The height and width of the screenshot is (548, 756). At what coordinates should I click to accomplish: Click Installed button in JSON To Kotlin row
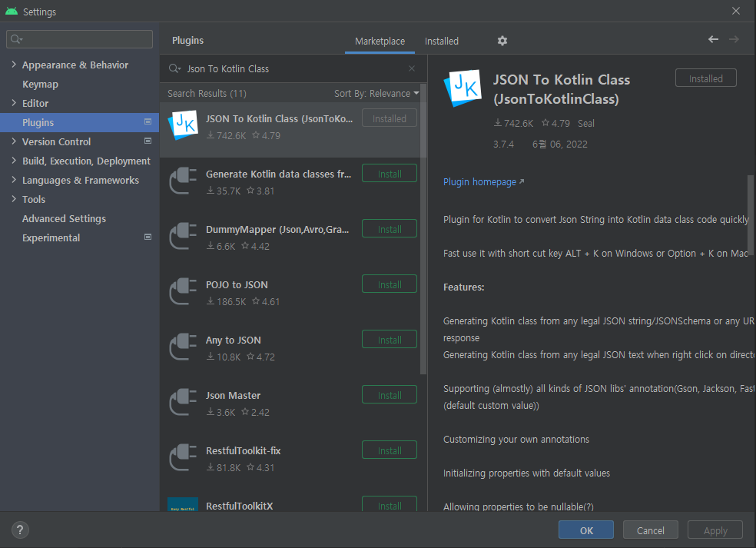pyautogui.click(x=389, y=118)
